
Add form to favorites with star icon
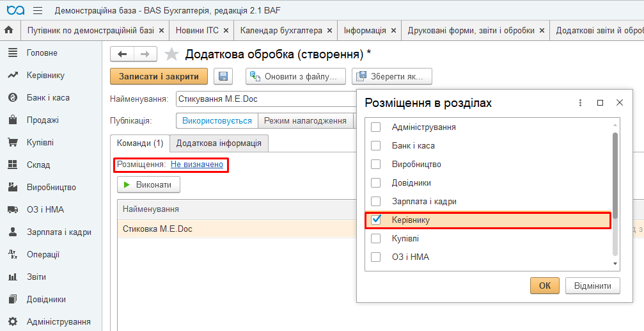coord(171,54)
